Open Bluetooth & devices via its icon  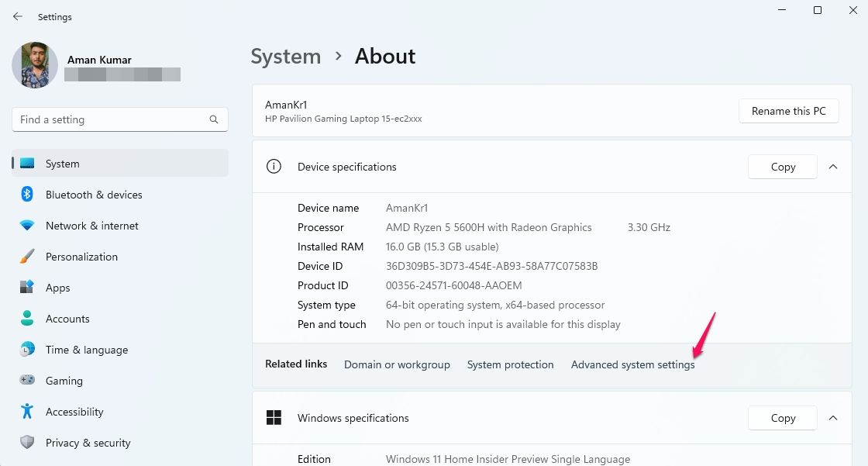coord(27,195)
